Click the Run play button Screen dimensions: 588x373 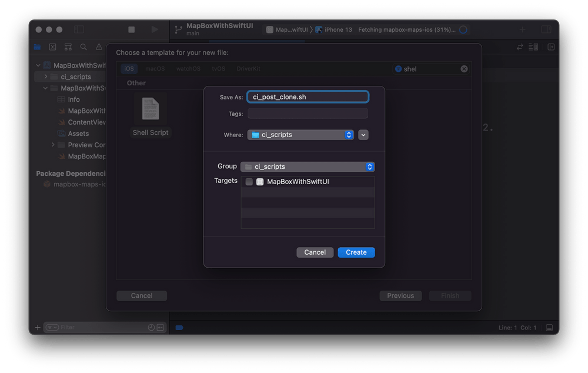pos(155,28)
